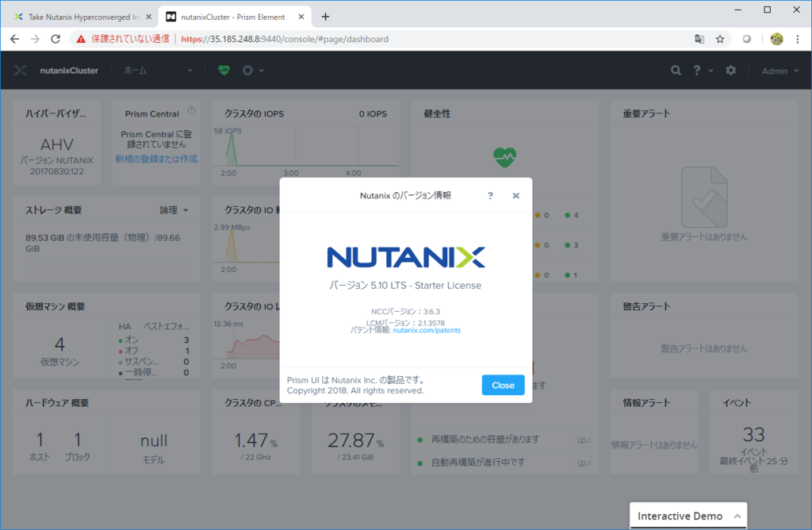Click the 1.47% CPU usage value
Viewport: 812px width, 530px height.
click(256, 440)
